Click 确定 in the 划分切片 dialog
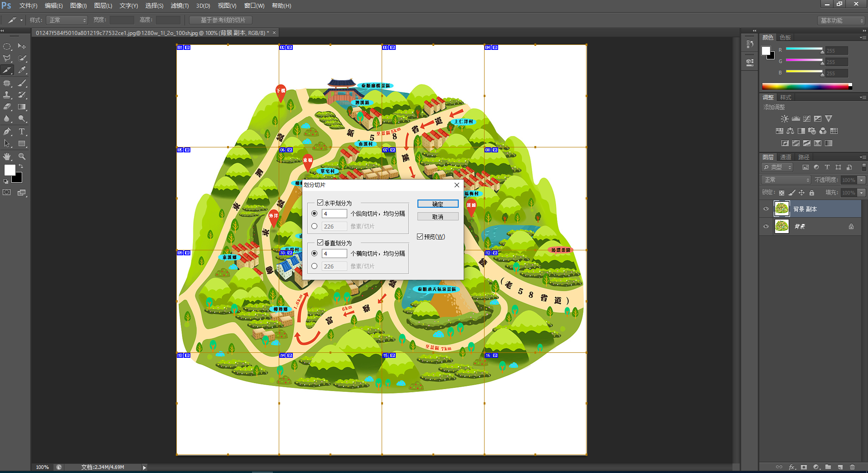The width and height of the screenshot is (868, 473). [x=438, y=204]
